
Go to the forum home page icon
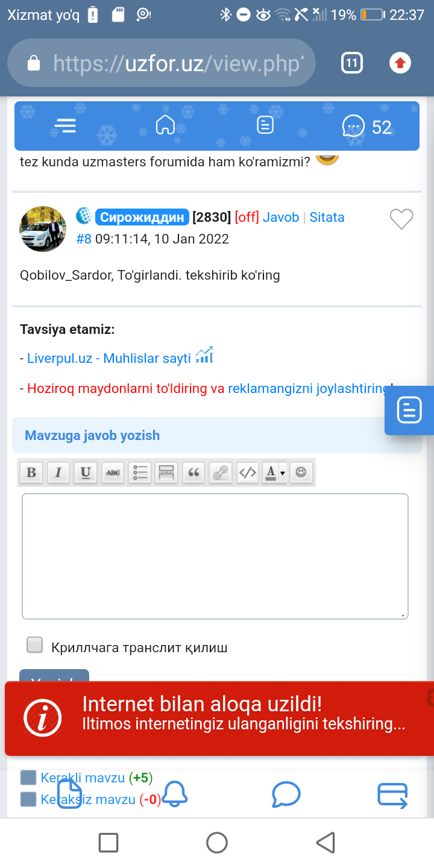(165, 125)
